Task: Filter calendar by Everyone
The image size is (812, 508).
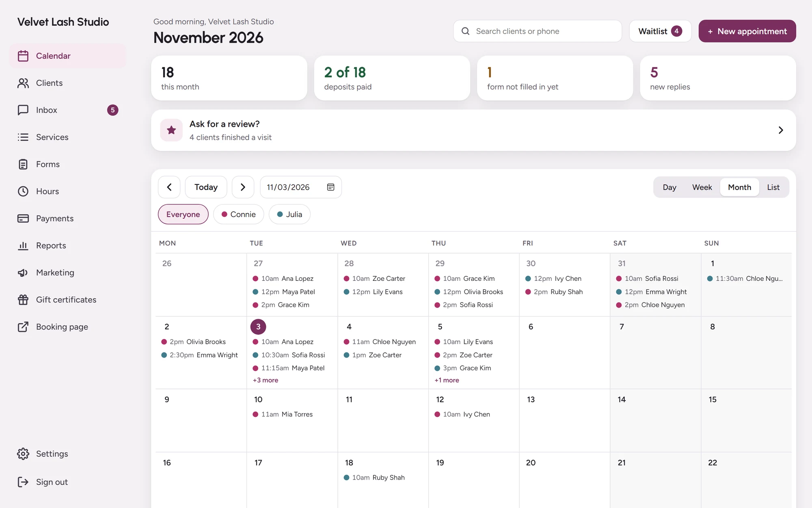Action: point(183,214)
